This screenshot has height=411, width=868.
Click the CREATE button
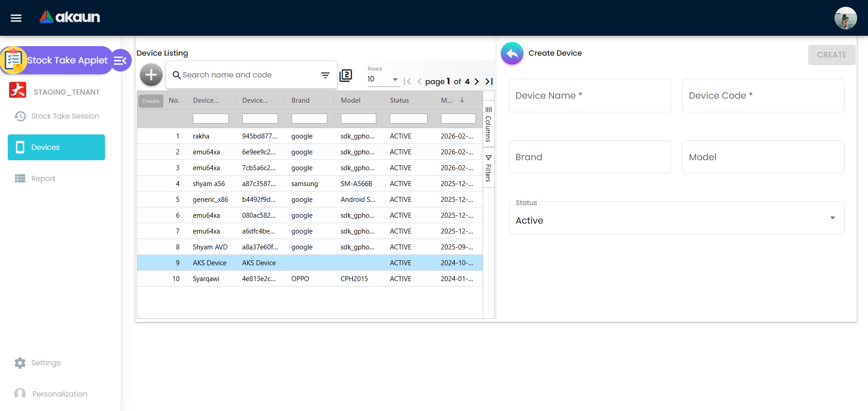(x=831, y=55)
